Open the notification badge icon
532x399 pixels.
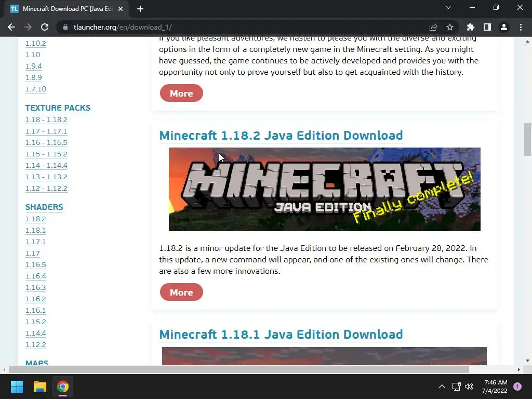(517, 387)
